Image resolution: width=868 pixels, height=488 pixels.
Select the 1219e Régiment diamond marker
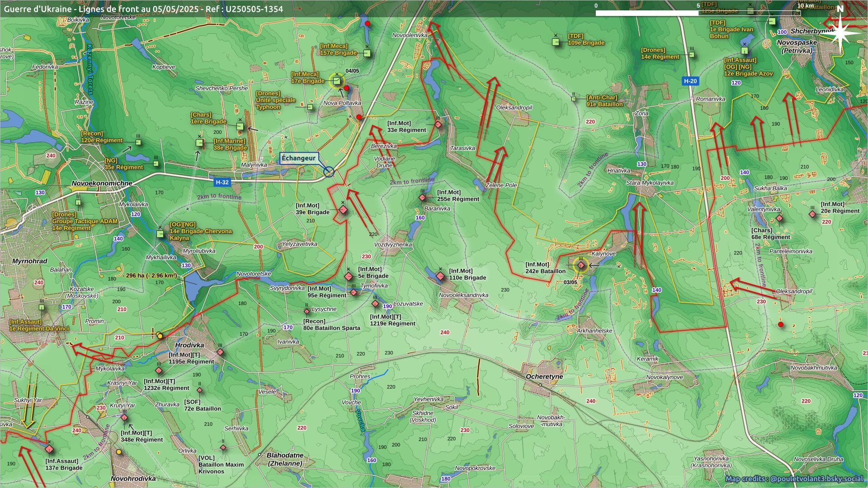click(x=375, y=304)
